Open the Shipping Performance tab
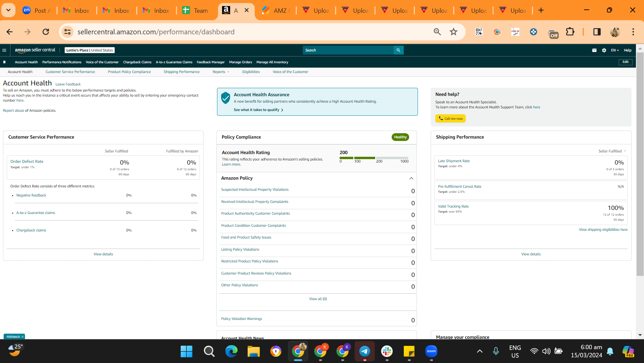Viewport: 644px width, 363px height. tap(182, 72)
